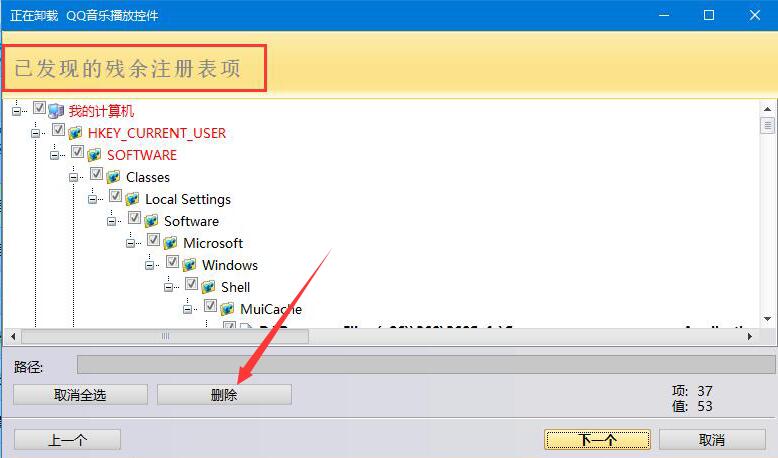Screen dimensions: 778x458
Task: Toggle the Classes checkbox
Action: pos(96,174)
